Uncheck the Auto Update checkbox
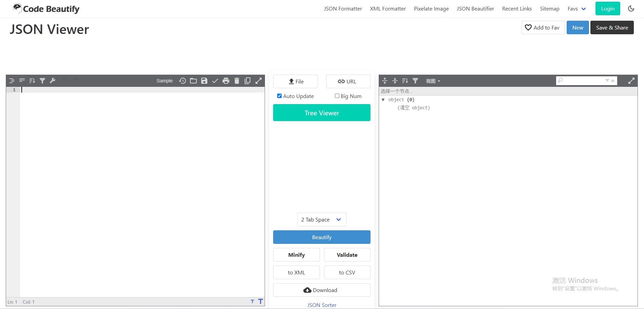Image resolution: width=644 pixels, height=309 pixels. (279, 96)
